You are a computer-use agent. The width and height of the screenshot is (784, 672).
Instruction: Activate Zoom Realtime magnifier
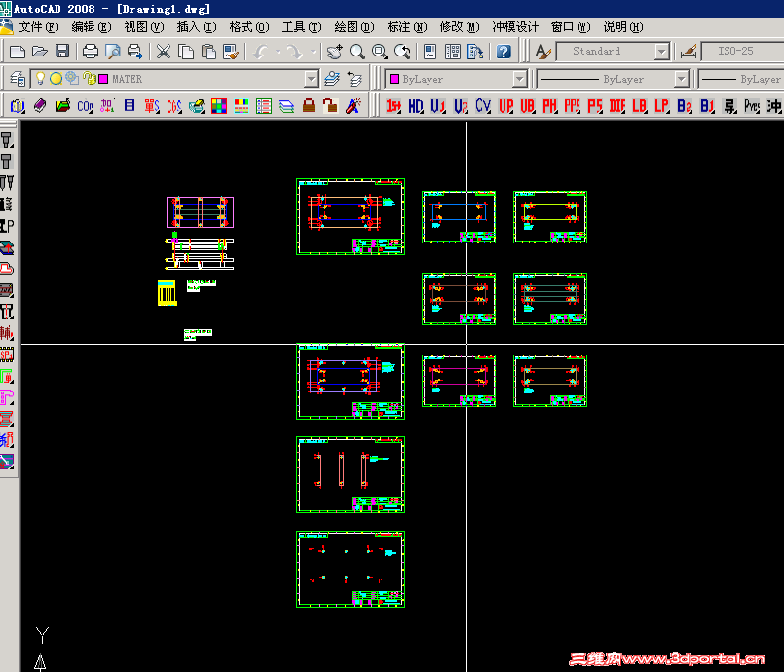click(357, 52)
